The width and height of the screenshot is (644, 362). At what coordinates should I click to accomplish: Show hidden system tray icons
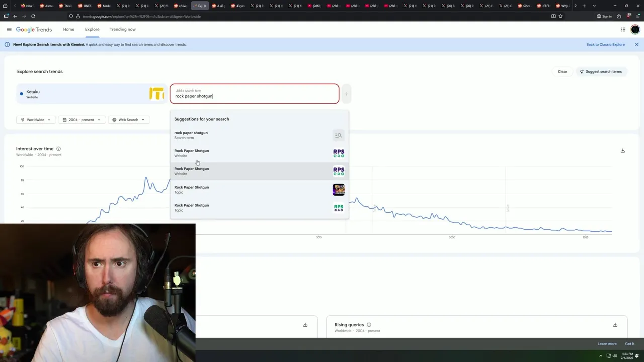pyautogui.click(x=600, y=356)
